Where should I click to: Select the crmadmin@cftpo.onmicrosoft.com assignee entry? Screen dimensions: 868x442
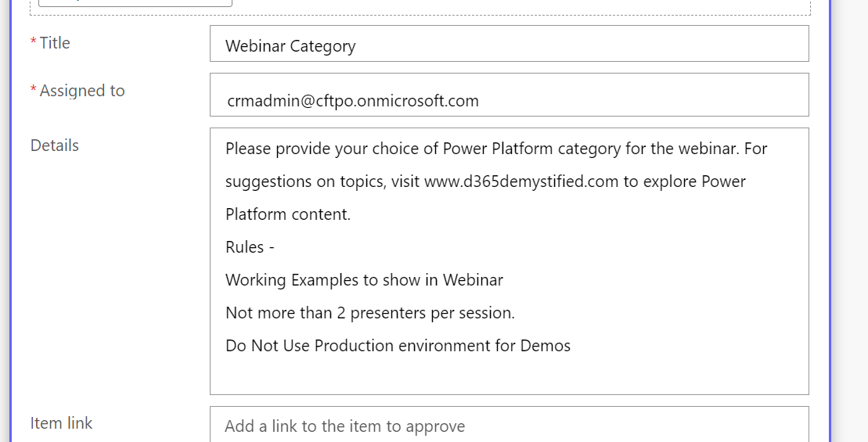coord(353,101)
